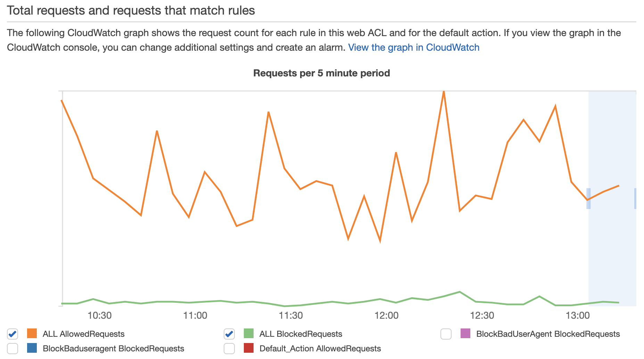Click the Default_Action AllowedRequests legend label
This screenshot has width=644, height=359.
pyautogui.click(x=320, y=349)
